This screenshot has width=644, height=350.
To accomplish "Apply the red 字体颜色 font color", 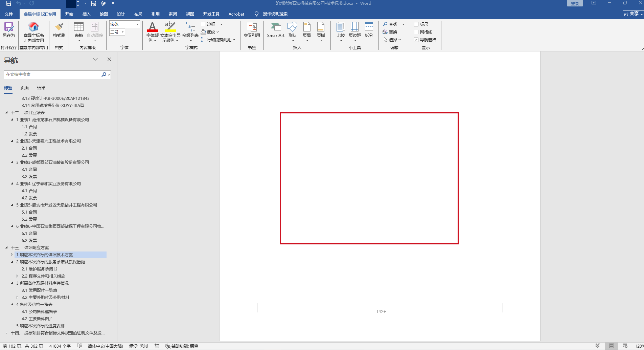I will 153,27.
